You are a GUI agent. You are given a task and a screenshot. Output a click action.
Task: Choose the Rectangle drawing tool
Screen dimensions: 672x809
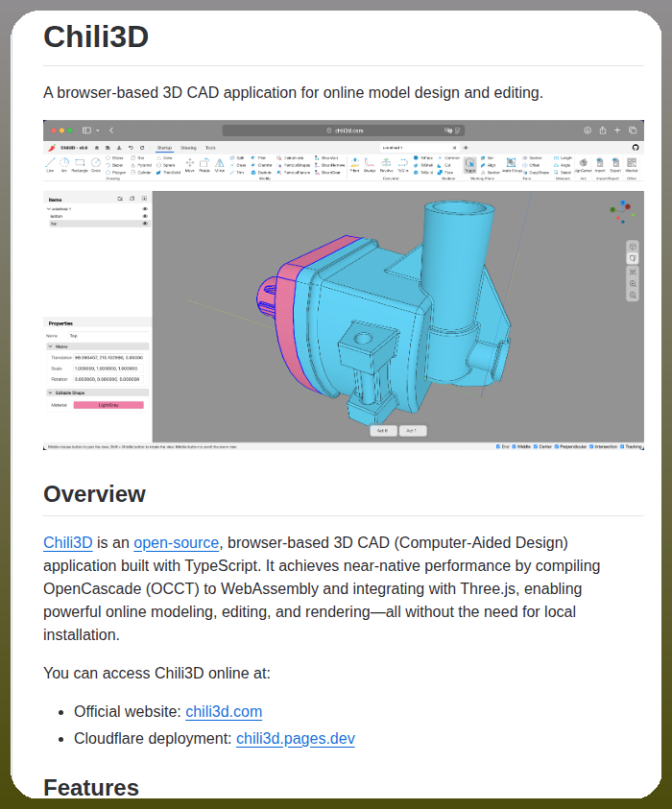pos(80,165)
